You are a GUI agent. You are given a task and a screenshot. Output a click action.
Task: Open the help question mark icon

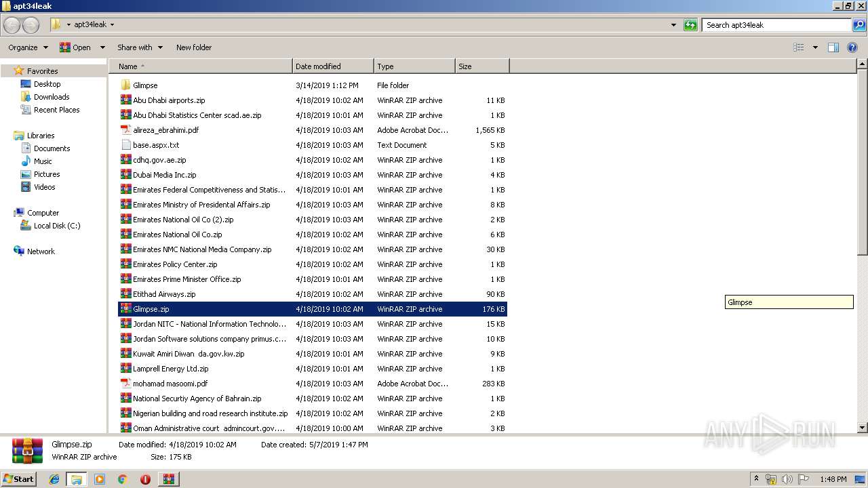point(852,47)
